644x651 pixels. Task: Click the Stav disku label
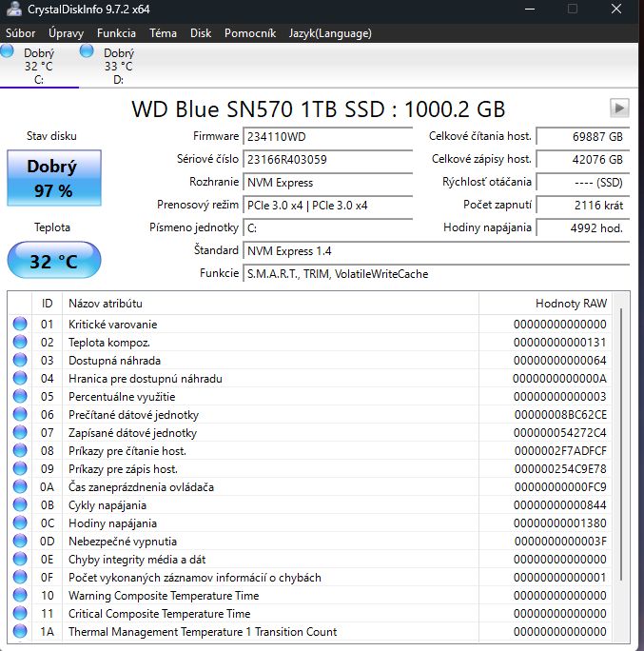tap(51, 136)
